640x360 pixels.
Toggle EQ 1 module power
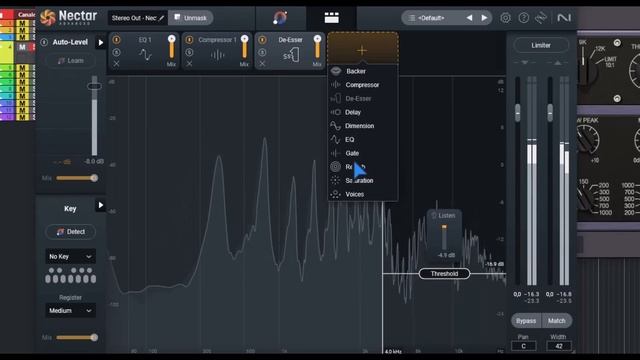coord(116,40)
